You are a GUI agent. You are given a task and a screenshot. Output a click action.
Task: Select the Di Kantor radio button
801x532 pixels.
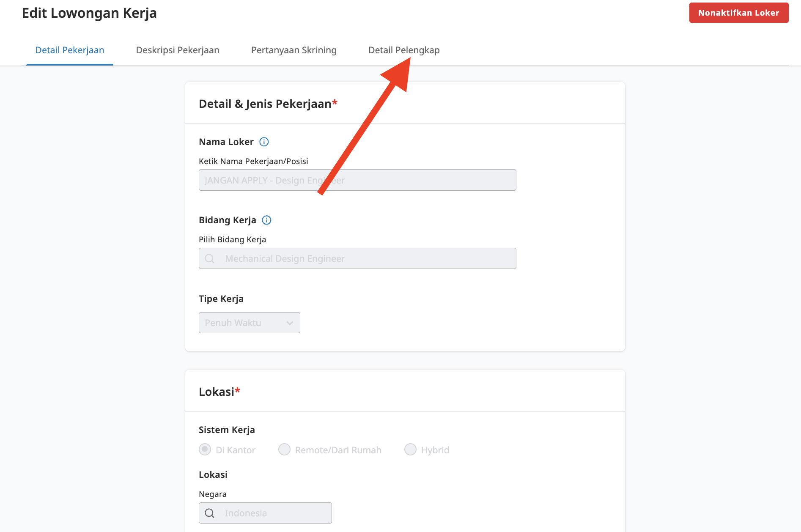(205, 450)
